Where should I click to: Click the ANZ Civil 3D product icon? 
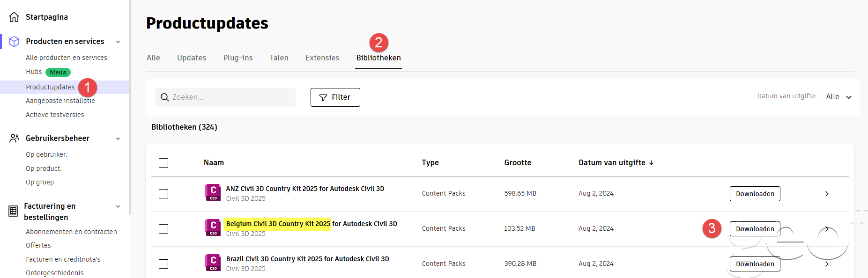(213, 192)
